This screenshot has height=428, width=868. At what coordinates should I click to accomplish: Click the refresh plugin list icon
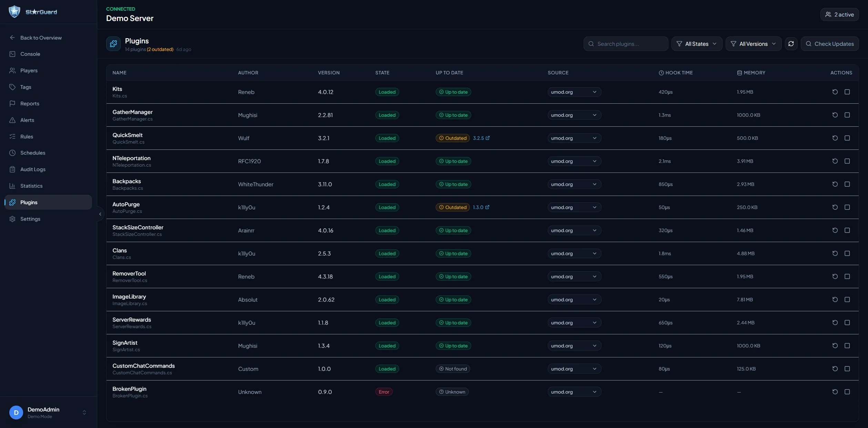791,44
